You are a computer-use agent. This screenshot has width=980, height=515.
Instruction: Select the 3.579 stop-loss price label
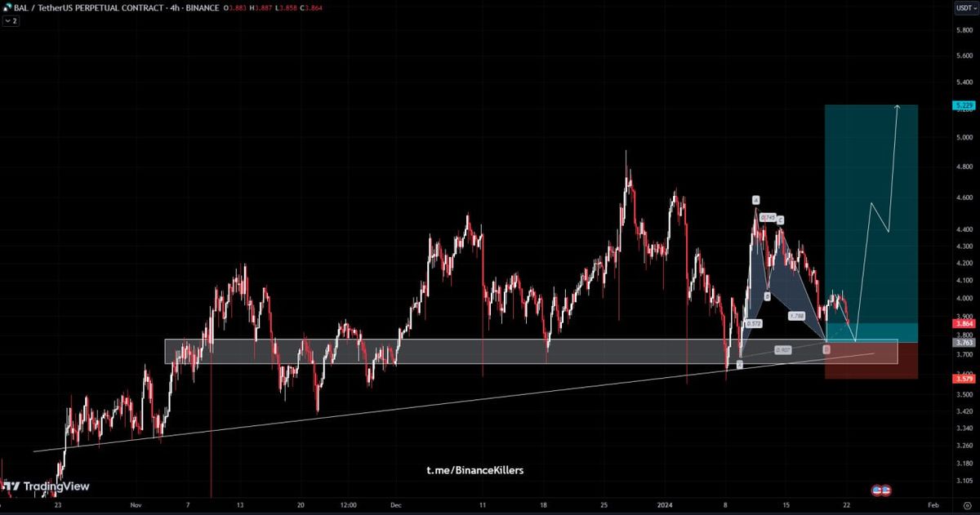964,378
